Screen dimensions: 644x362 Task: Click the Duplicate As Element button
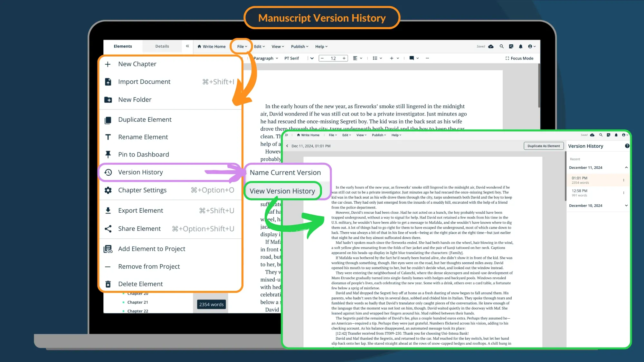(544, 146)
